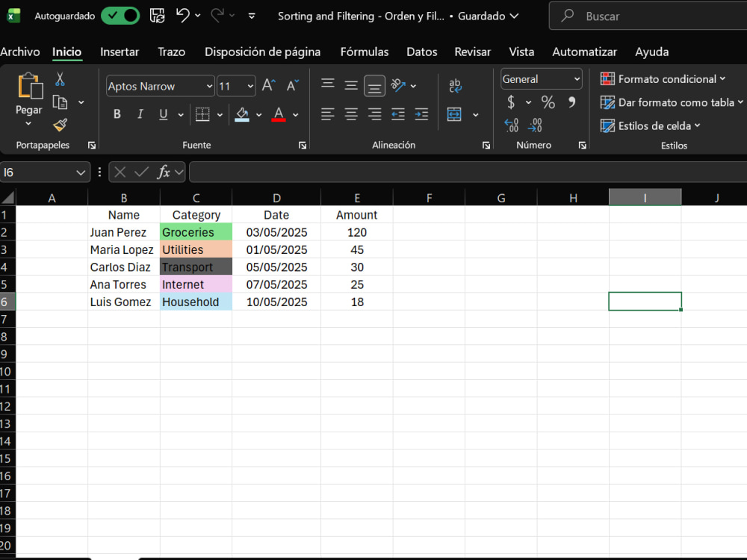Screen dimensions: 747x560
Task: Expand the underline style arrow
Action: (181, 115)
